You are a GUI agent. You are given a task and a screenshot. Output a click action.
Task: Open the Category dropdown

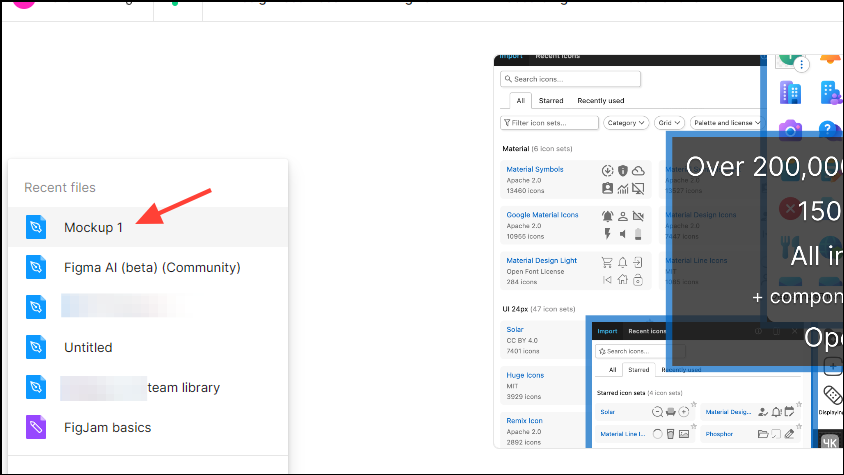click(x=626, y=123)
